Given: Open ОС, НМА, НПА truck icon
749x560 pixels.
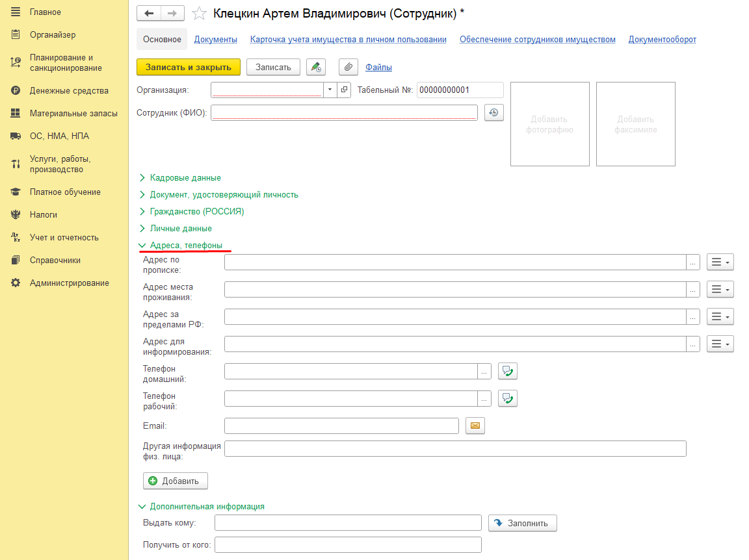Looking at the screenshot, I should [x=16, y=136].
